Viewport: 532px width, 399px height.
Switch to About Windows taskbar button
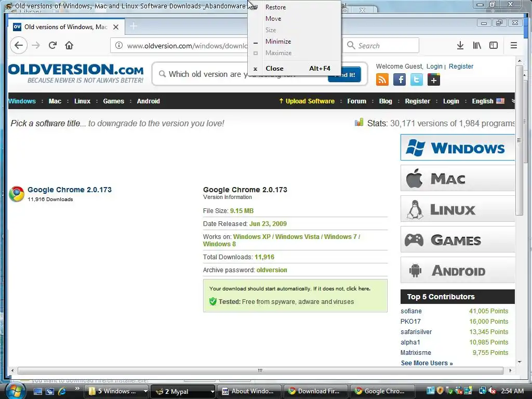pos(249,391)
